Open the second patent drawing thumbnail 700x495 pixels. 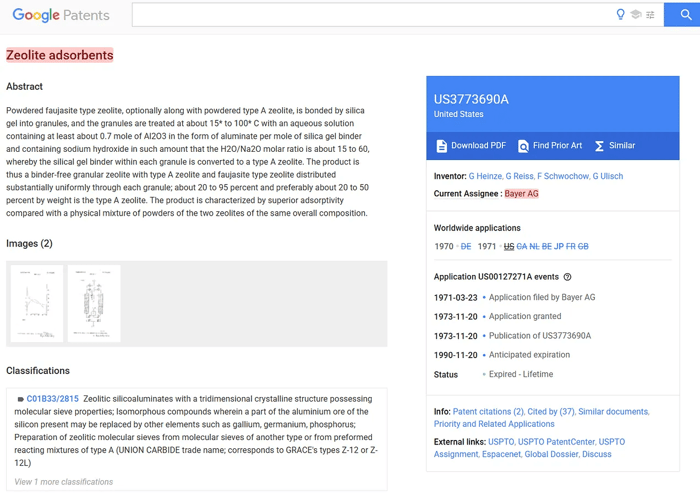(94, 303)
